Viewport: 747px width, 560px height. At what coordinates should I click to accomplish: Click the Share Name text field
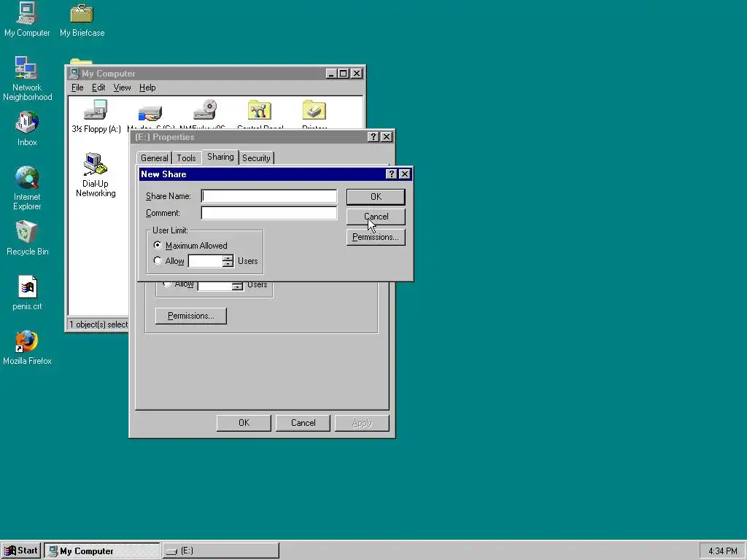click(x=269, y=196)
